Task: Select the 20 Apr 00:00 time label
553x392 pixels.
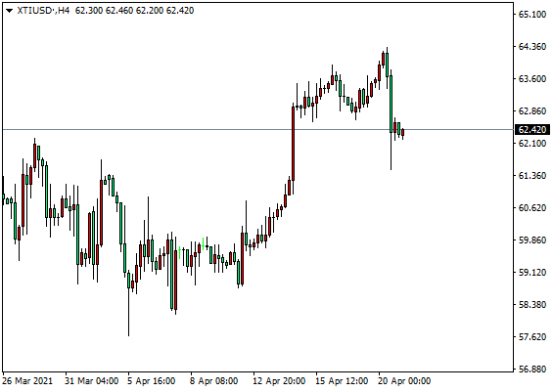Action: pyautogui.click(x=404, y=381)
